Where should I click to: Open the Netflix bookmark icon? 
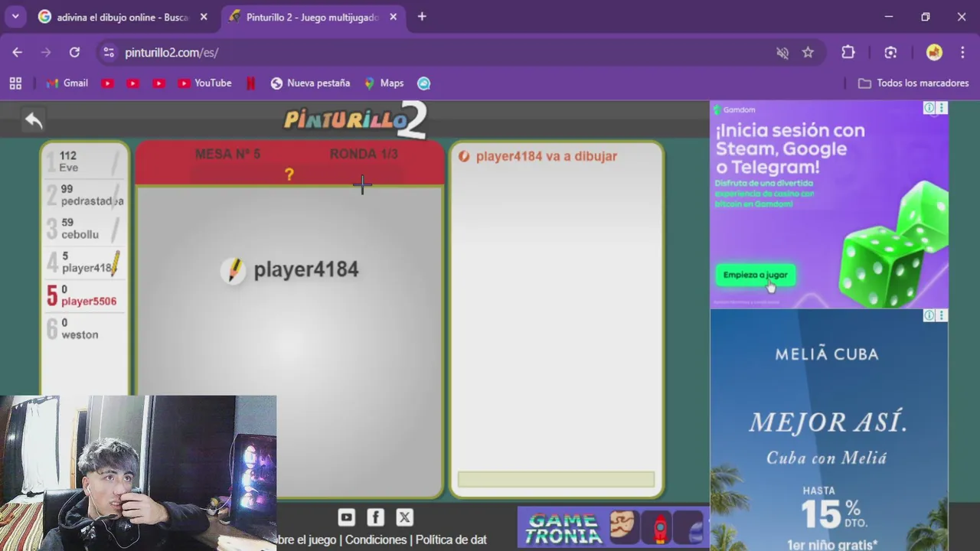click(x=250, y=83)
